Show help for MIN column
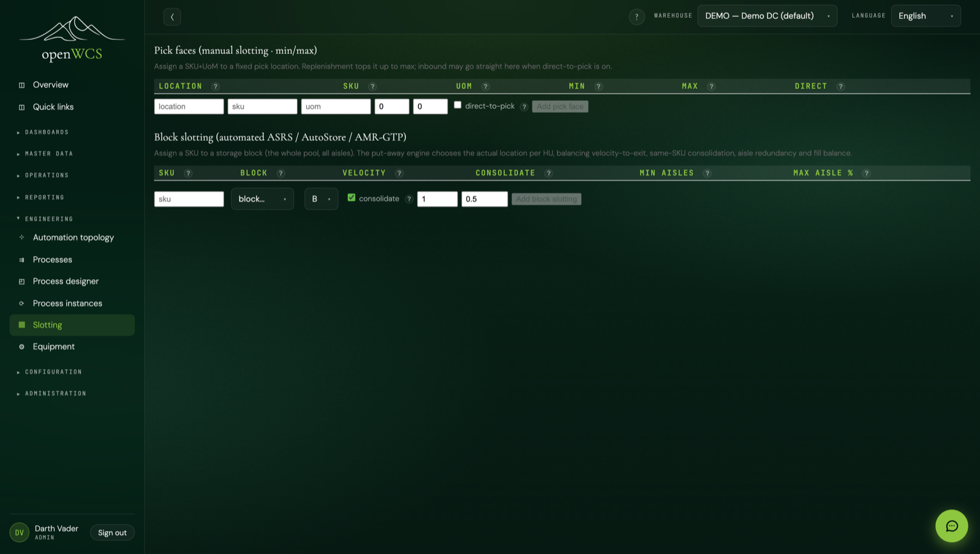Viewport: 980px width, 554px height. point(599,86)
